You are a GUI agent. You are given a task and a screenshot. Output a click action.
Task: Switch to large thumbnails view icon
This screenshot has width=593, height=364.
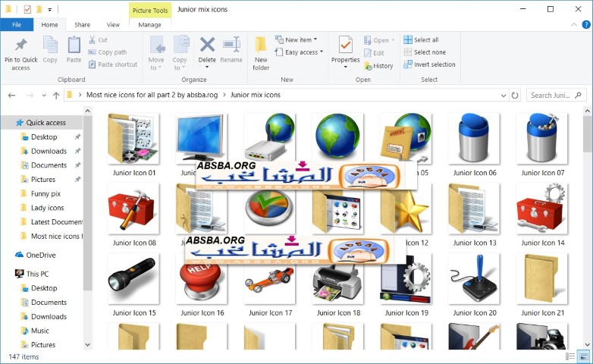584,356
